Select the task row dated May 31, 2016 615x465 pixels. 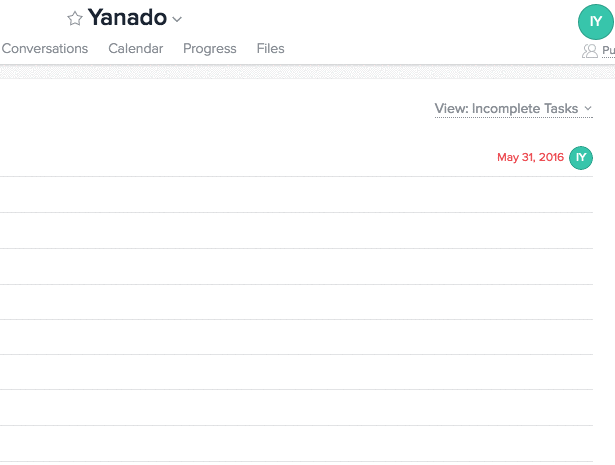(296, 158)
